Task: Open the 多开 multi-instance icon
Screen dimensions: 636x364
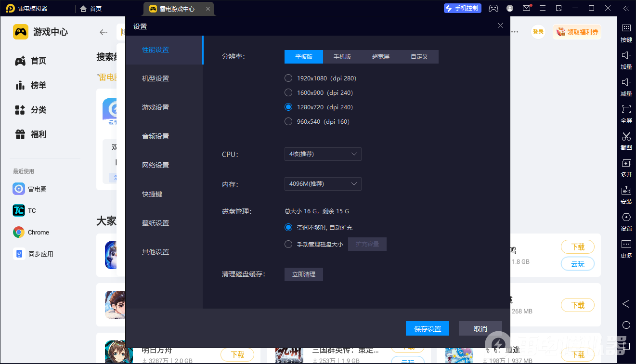Action: point(626,164)
